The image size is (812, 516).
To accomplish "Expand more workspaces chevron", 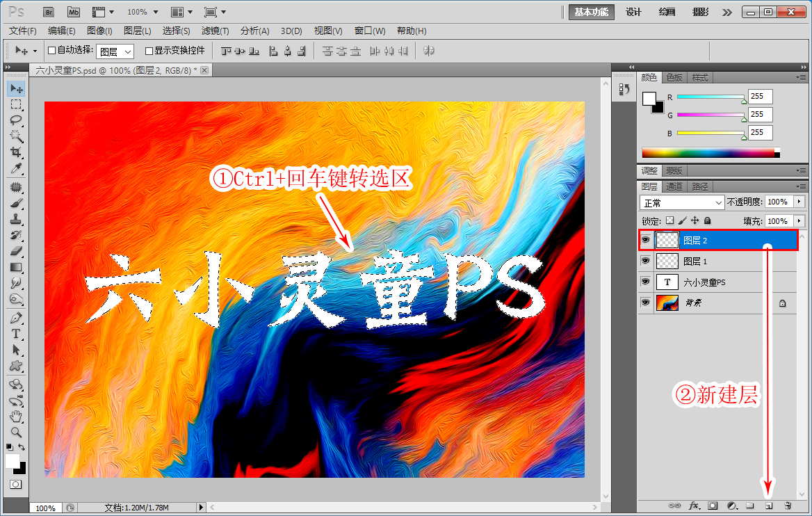I will (x=727, y=13).
